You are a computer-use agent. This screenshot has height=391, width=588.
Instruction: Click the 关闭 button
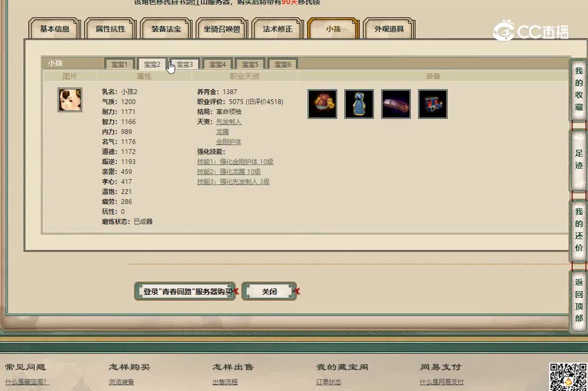tap(269, 291)
